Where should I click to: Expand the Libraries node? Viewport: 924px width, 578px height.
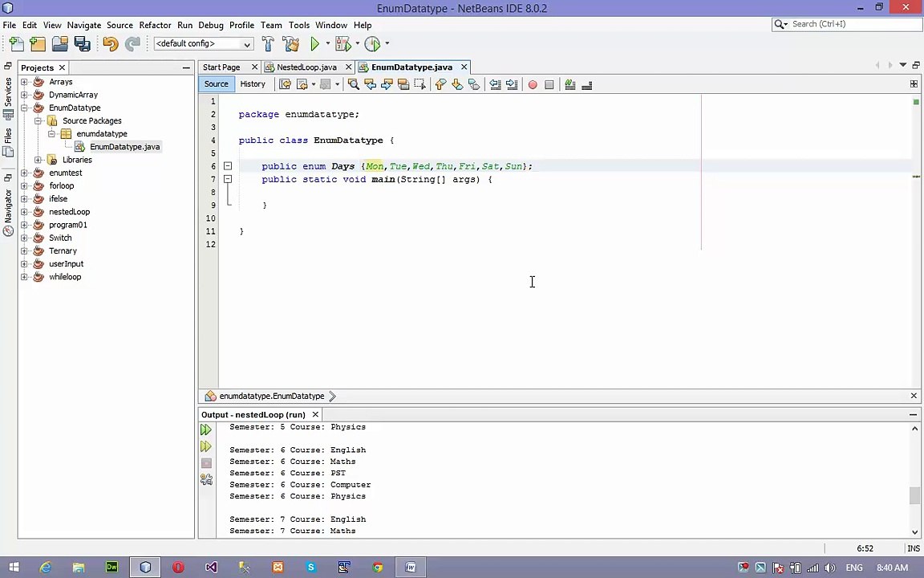point(38,160)
